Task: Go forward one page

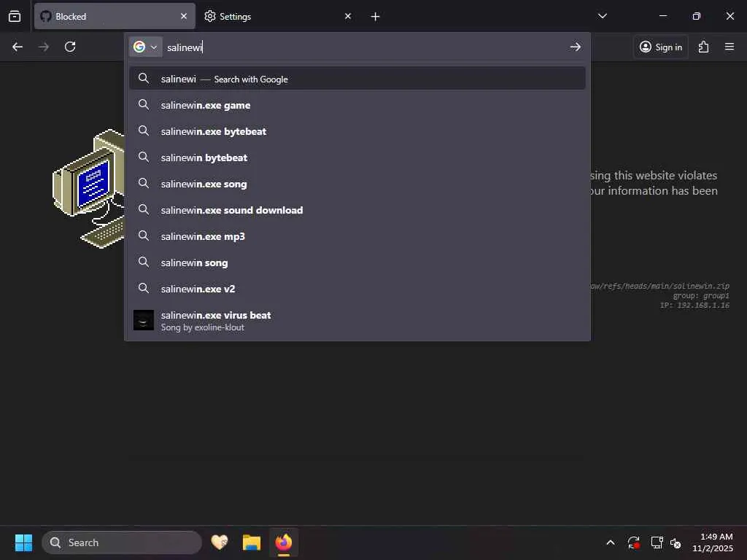Action: coord(44,47)
